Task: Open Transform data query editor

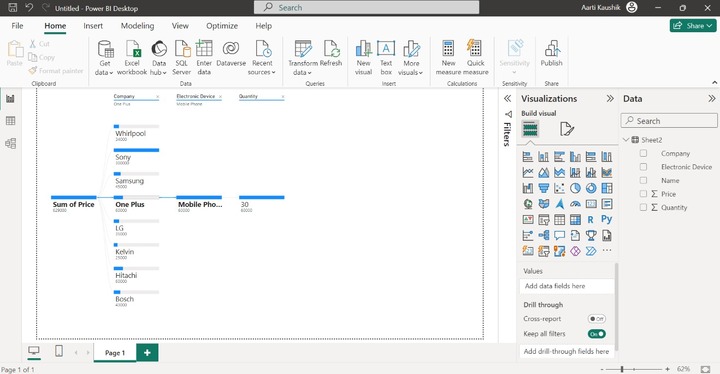Action: [303, 58]
